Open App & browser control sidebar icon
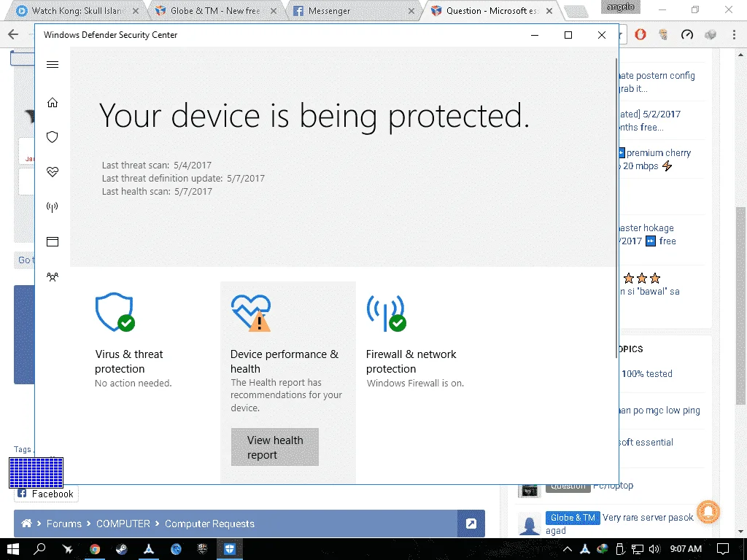 [x=53, y=241]
